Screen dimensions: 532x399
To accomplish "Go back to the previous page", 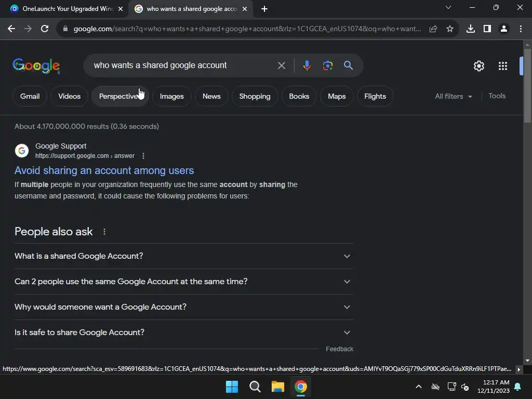I will 11,29.
